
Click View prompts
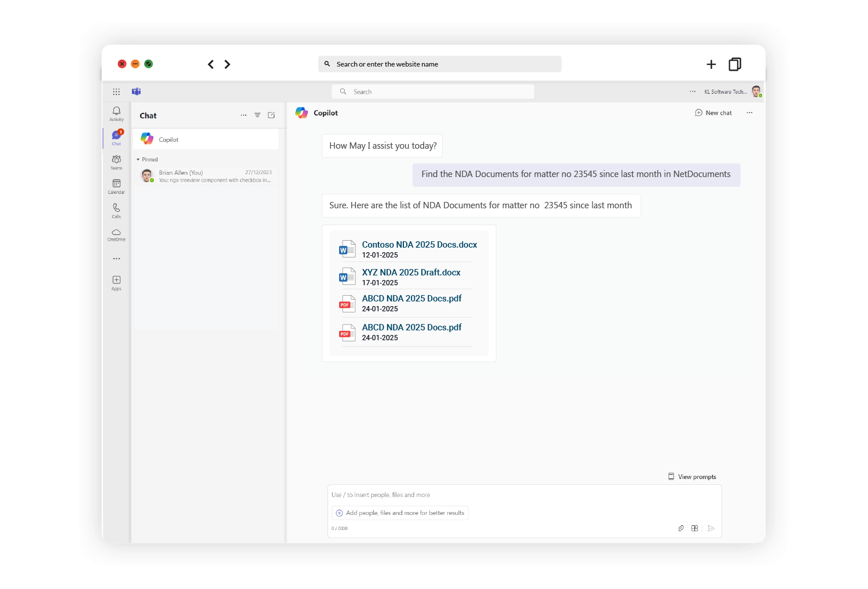point(692,477)
